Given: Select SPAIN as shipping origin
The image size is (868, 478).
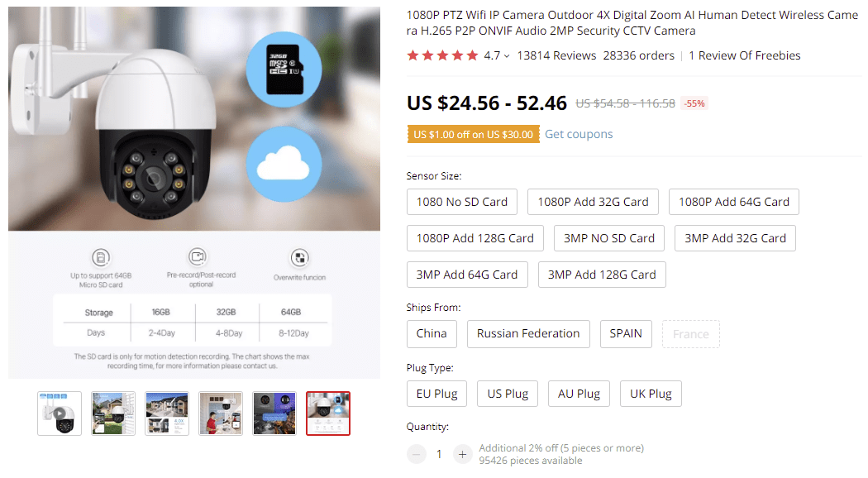Looking at the screenshot, I should 626,334.
